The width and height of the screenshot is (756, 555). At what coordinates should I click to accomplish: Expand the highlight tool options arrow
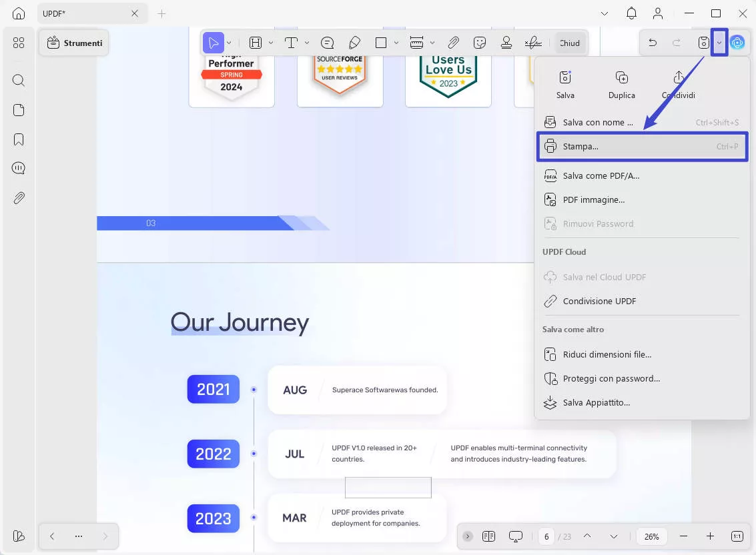click(x=271, y=43)
